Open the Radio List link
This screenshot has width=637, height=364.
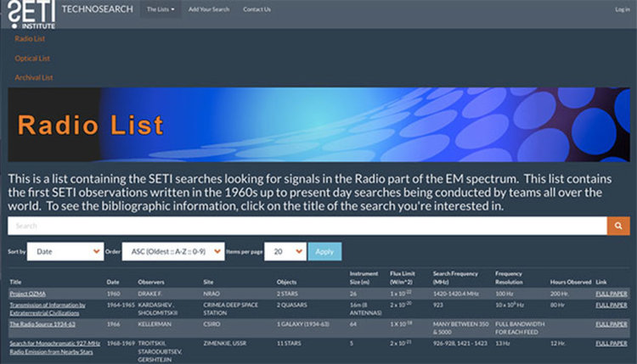pyautogui.click(x=30, y=38)
